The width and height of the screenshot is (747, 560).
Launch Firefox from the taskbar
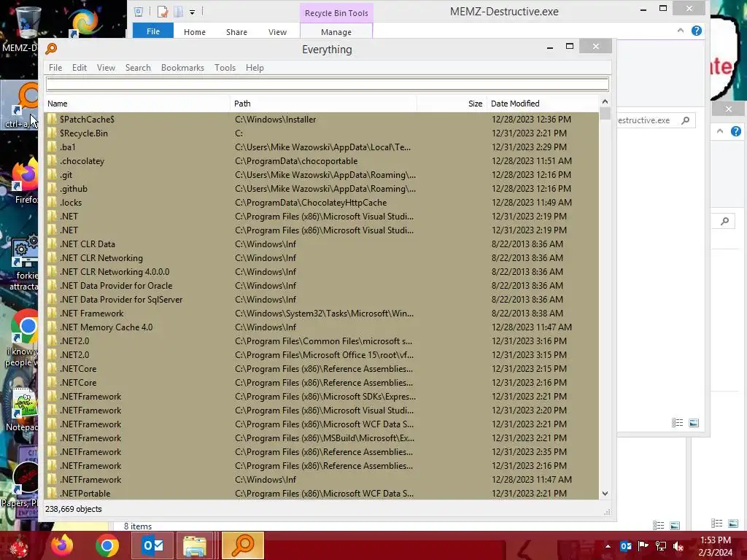(62, 545)
